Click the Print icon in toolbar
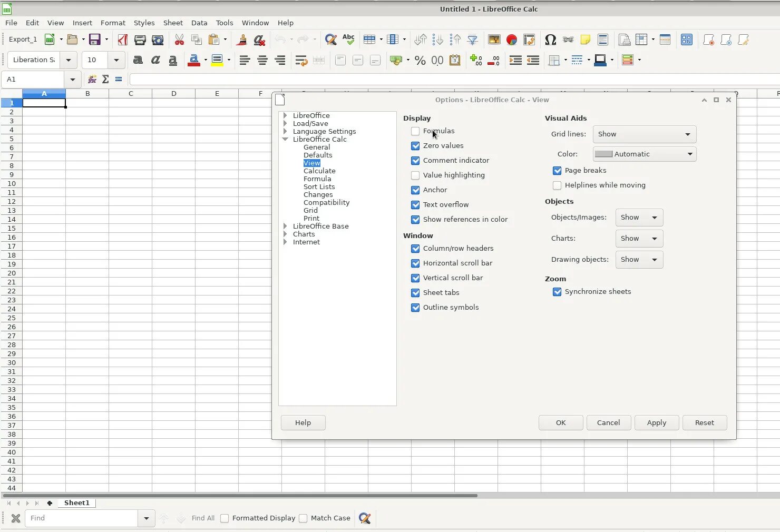 [140, 40]
